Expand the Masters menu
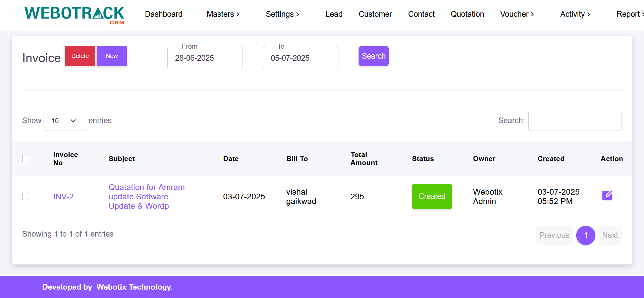This screenshot has width=644, height=298. point(223,14)
